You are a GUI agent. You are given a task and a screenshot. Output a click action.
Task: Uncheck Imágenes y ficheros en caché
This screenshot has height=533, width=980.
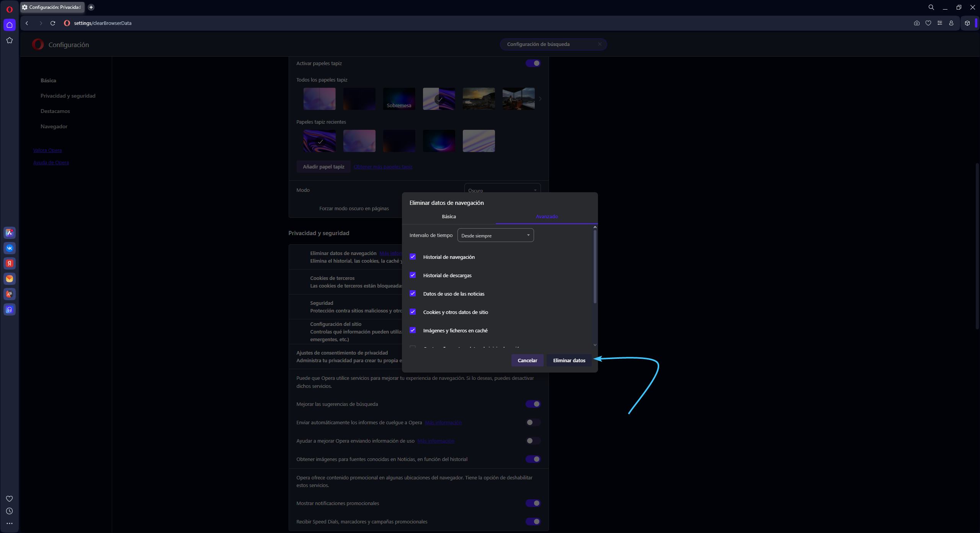click(413, 330)
